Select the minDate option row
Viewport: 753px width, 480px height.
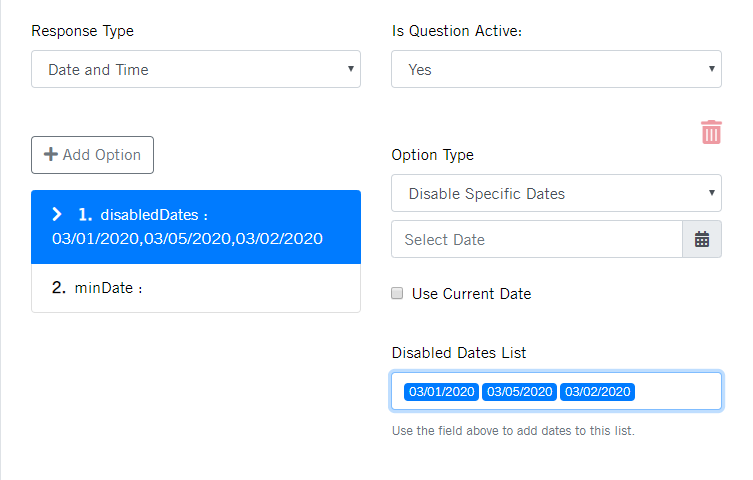(x=196, y=288)
